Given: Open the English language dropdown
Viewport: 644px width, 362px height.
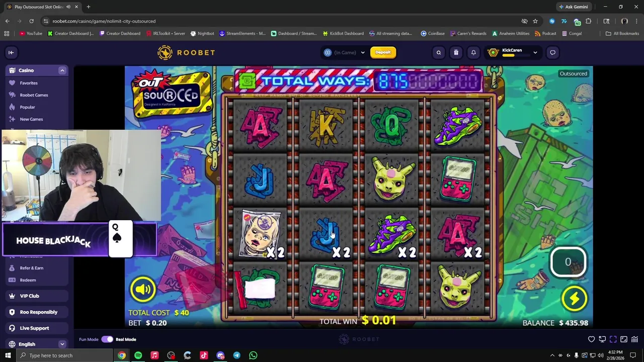Looking at the screenshot, I should 37,344.
